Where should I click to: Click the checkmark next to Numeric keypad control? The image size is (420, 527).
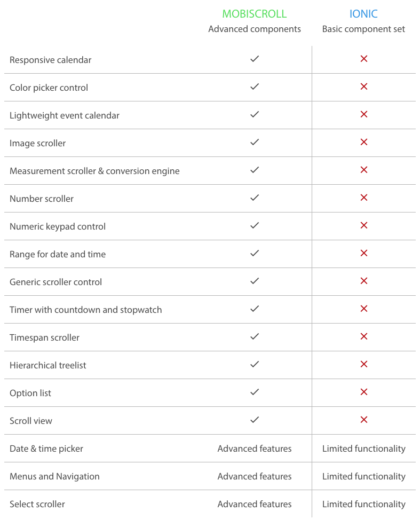pos(255,225)
